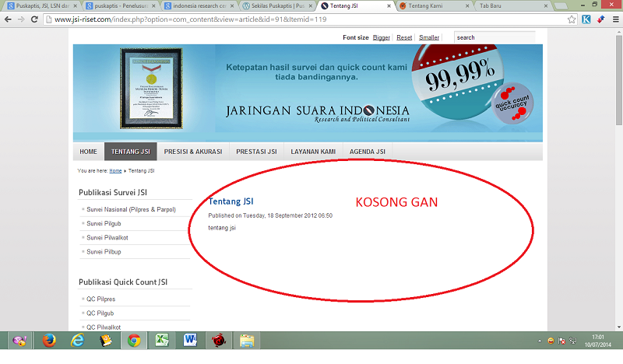Bookmark page with the star icon
Image resolution: width=623 pixels, height=364 pixels.
(572, 19)
